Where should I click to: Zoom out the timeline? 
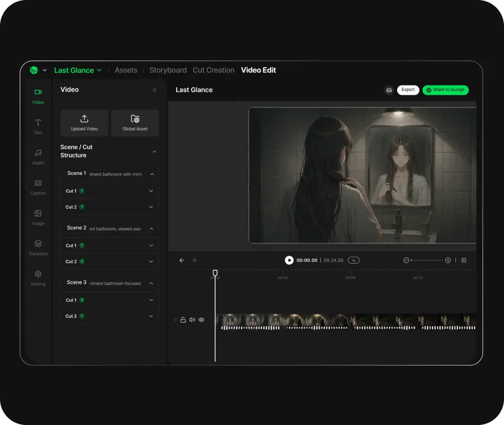click(406, 260)
